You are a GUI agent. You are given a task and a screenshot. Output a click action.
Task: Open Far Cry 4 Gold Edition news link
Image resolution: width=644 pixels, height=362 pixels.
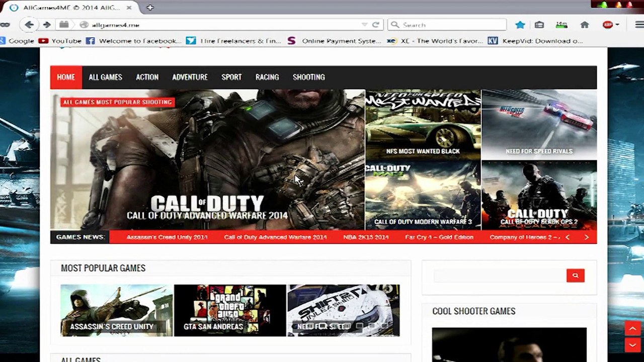tap(439, 237)
